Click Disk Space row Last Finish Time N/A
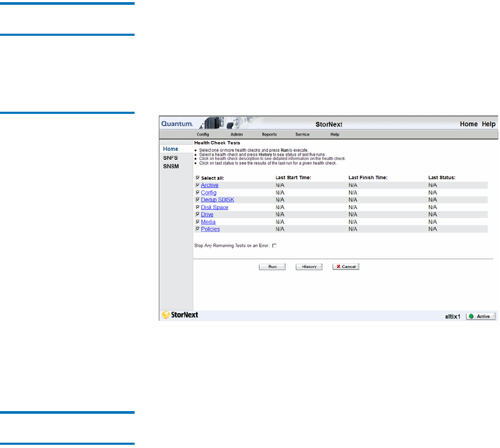This screenshot has height=448, width=500. (x=353, y=207)
